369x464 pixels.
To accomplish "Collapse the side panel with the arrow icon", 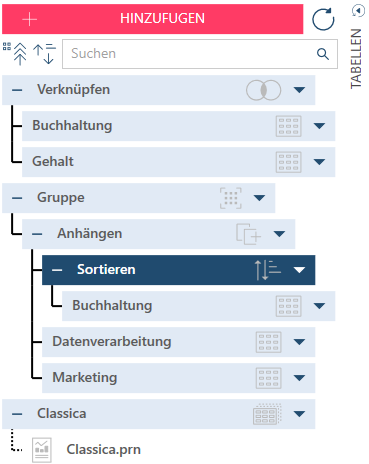I will click(x=358, y=11).
